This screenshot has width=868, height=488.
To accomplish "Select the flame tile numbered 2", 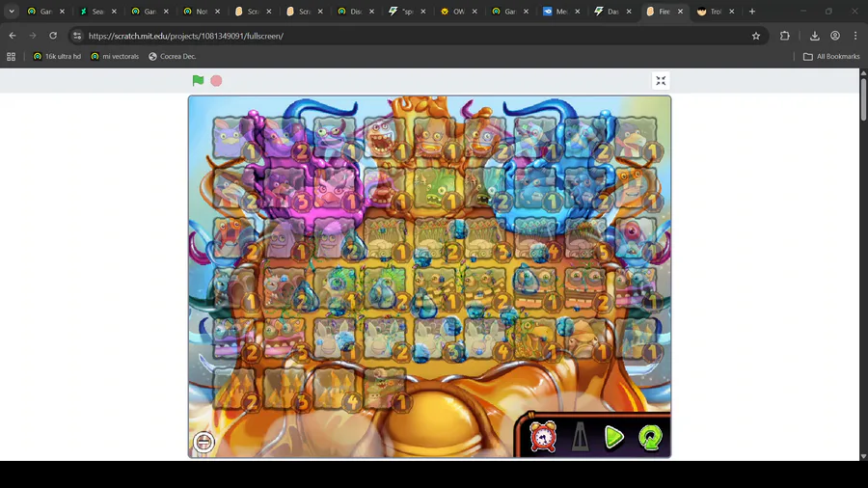I will tap(235, 389).
